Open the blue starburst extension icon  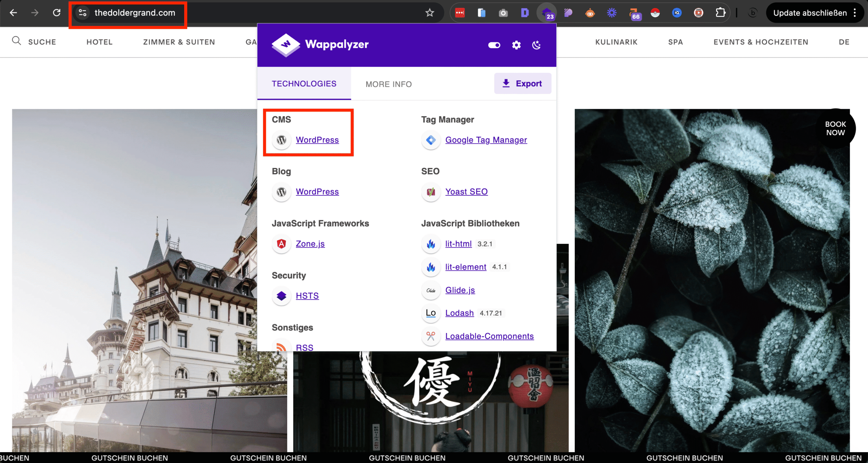pyautogui.click(x=612, y=13)
